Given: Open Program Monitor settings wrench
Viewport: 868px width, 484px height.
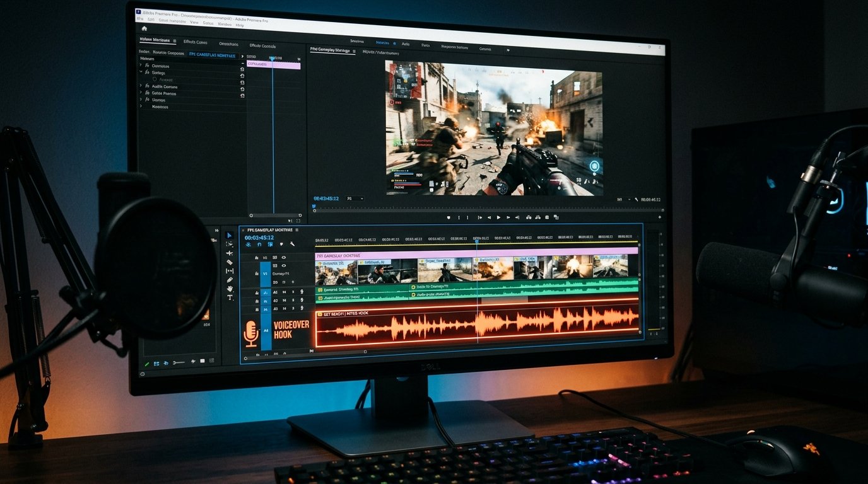Looking at the screenshot, I should 636,199.
